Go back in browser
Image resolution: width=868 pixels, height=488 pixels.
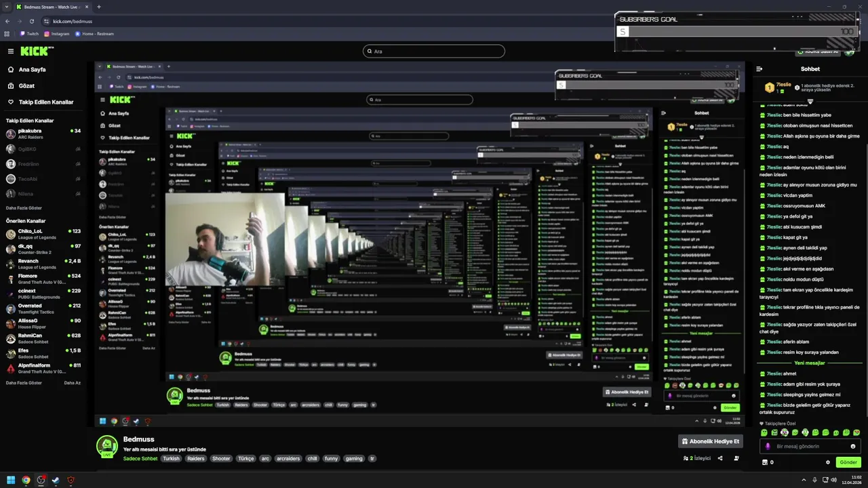tap(7, 21)
